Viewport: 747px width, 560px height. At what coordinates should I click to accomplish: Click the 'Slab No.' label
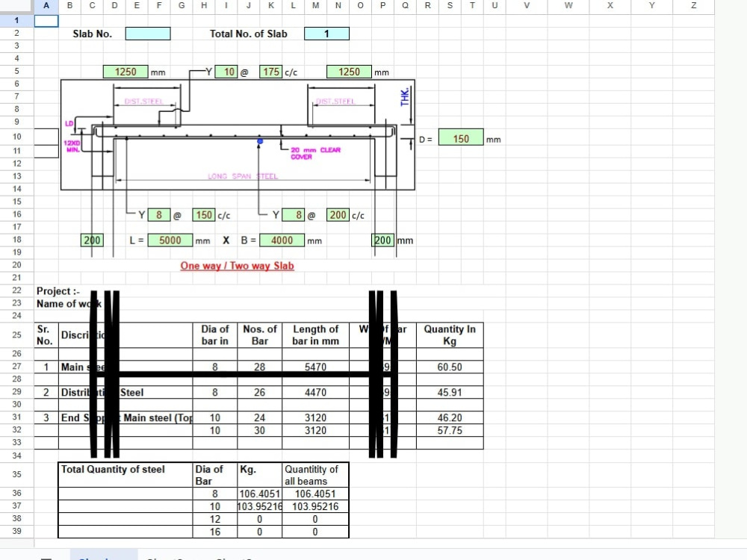93,34
